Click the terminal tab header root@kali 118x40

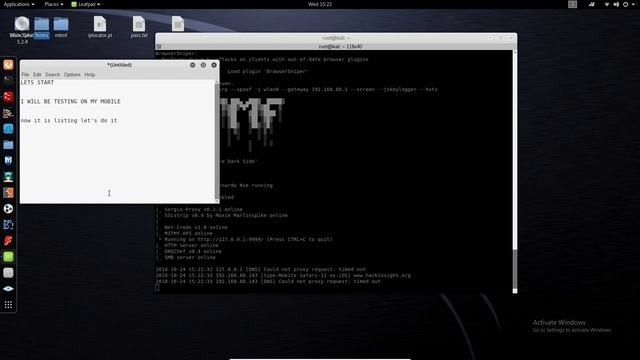point(340,47)
